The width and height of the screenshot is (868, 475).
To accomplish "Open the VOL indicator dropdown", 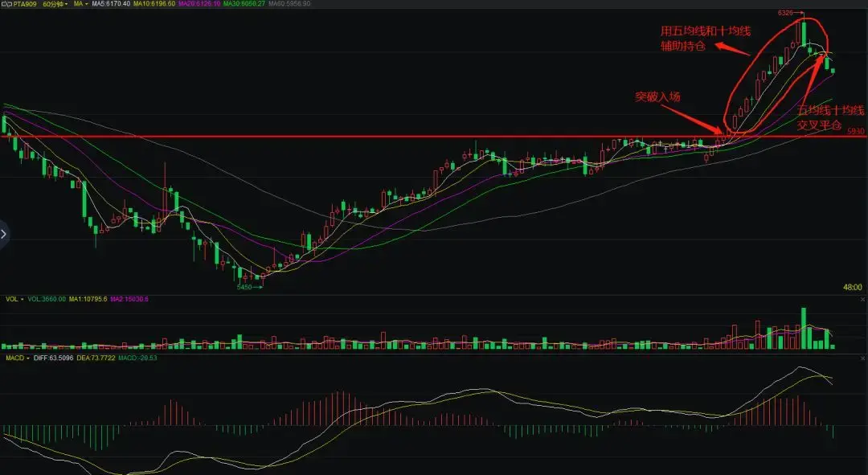I will point(15,299).
